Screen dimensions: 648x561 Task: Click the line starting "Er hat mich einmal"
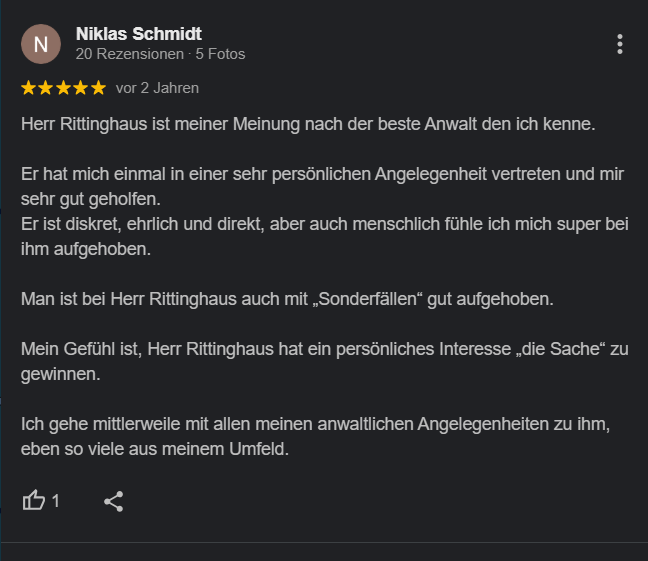(x=322, y=174)
